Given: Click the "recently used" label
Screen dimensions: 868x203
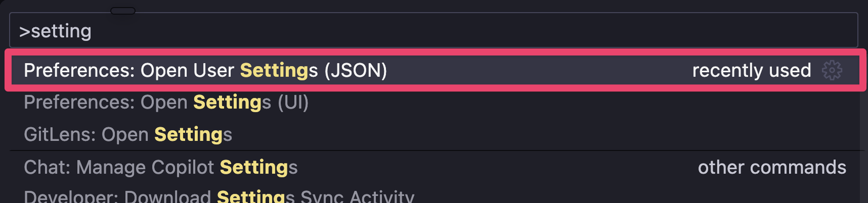Looking at the screenshot, I should (751, 70).
